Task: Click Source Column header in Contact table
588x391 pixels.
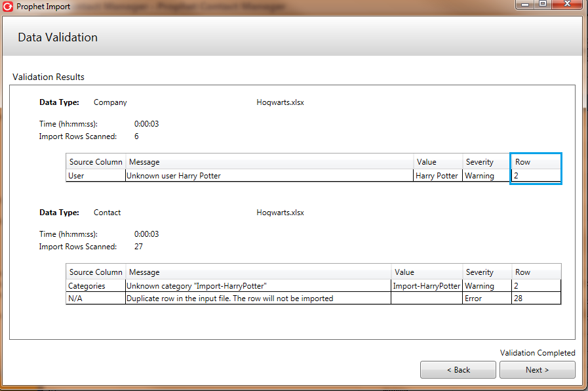Action: coord(96,272)
